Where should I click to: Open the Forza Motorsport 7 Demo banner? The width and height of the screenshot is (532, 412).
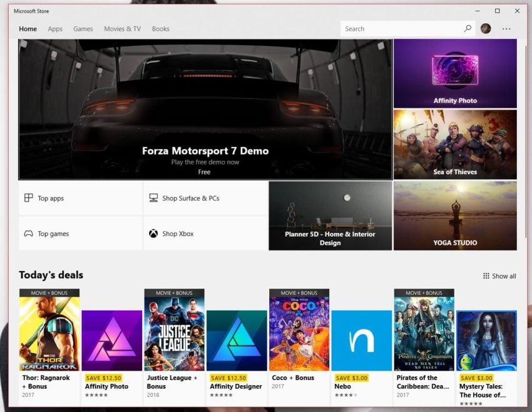pyautogui.click(x=205, y=110)
